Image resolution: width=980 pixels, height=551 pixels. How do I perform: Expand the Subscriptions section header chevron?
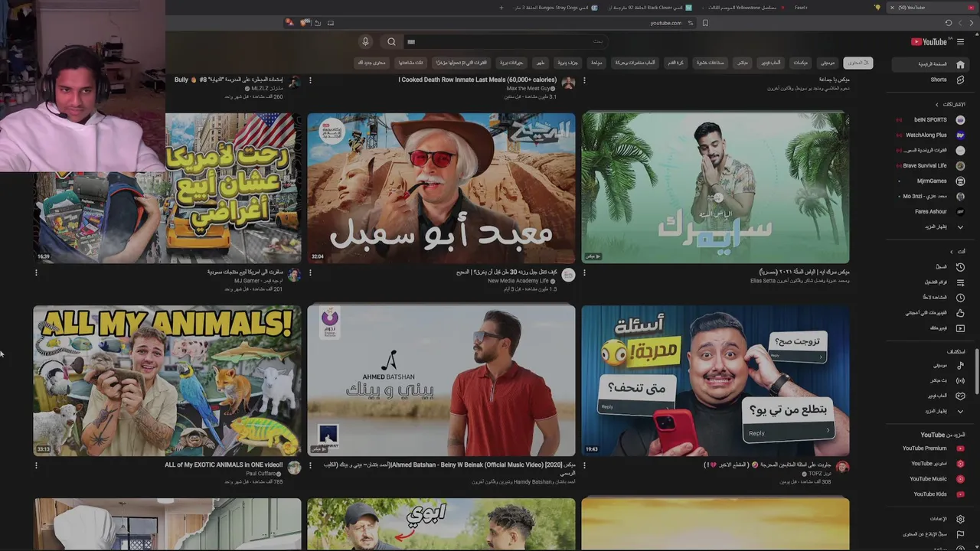click(936, 105)
